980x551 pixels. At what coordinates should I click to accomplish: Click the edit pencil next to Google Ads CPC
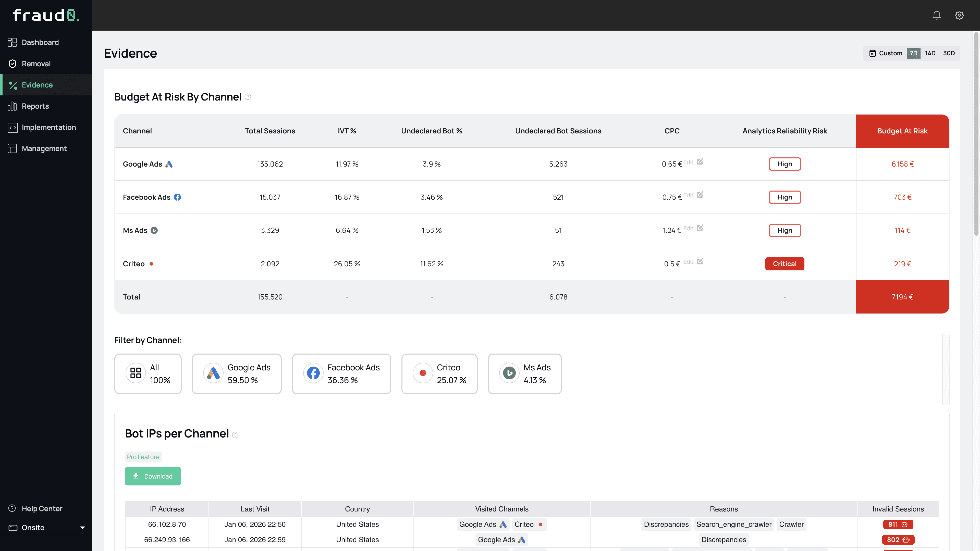(x=700, y=162)
